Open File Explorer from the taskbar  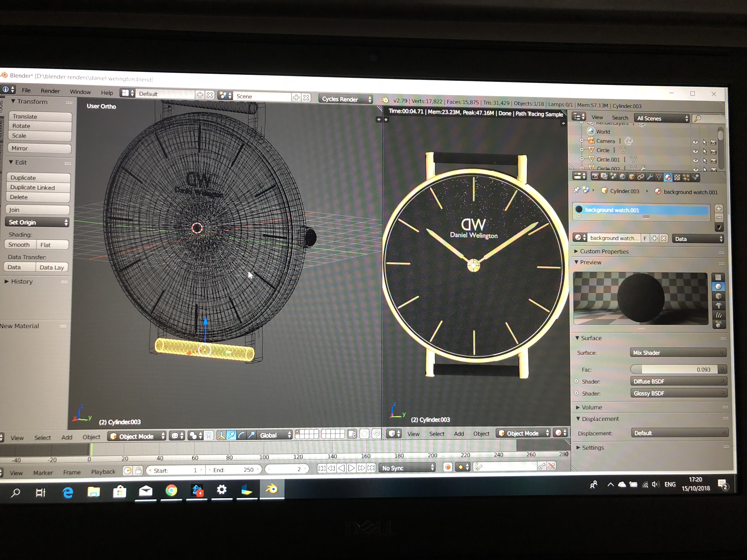click(94, 492)
